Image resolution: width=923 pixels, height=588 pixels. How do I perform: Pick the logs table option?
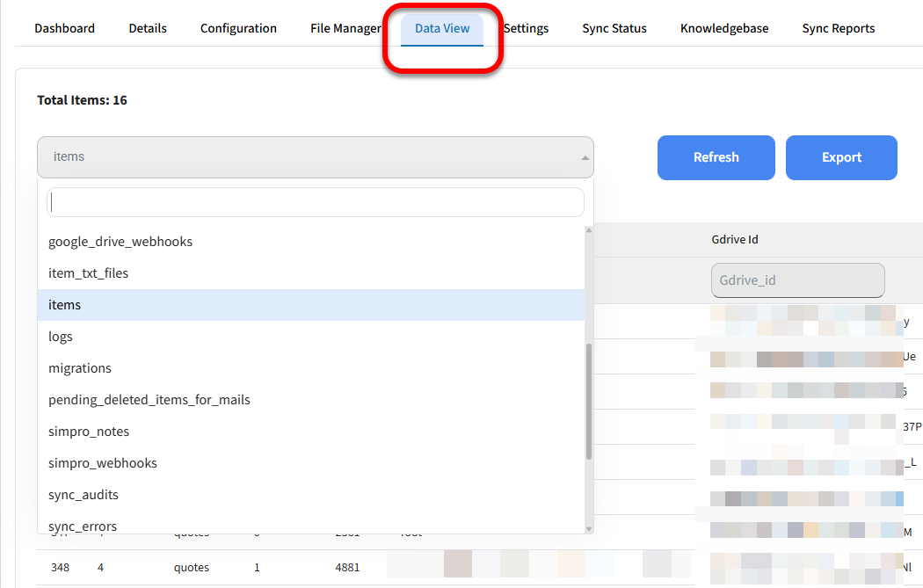point(61,337)
